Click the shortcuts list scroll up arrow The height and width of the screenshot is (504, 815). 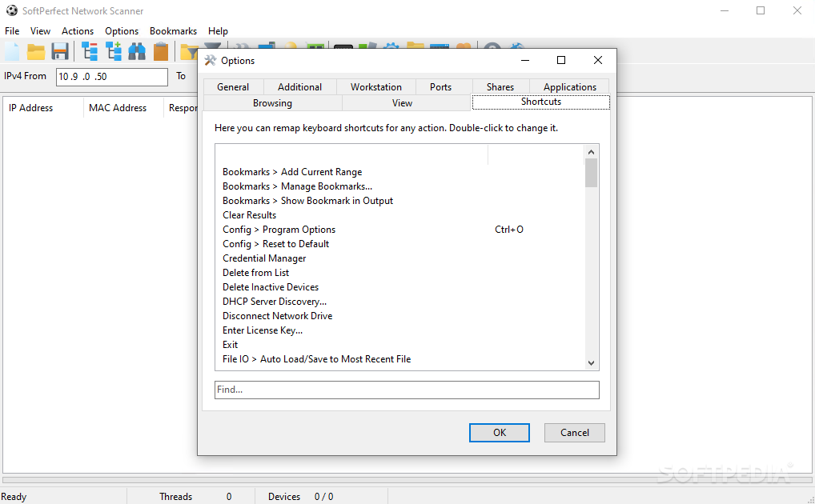[591, 152]
